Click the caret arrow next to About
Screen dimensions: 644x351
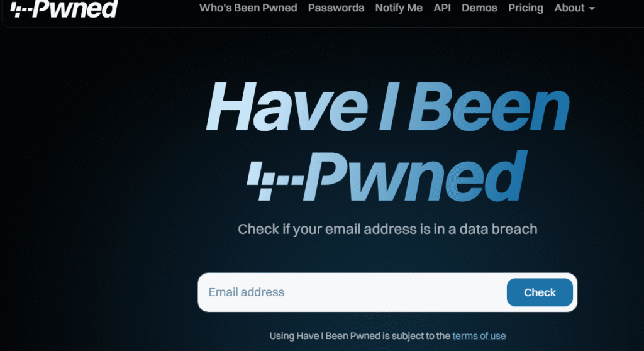point(591,9)
